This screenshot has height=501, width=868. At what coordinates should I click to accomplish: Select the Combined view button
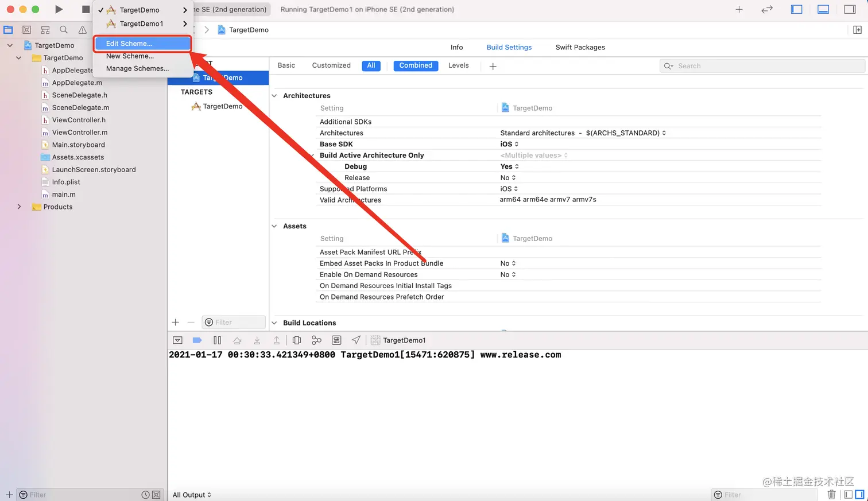pyautogui.click(x=416, y=65)
